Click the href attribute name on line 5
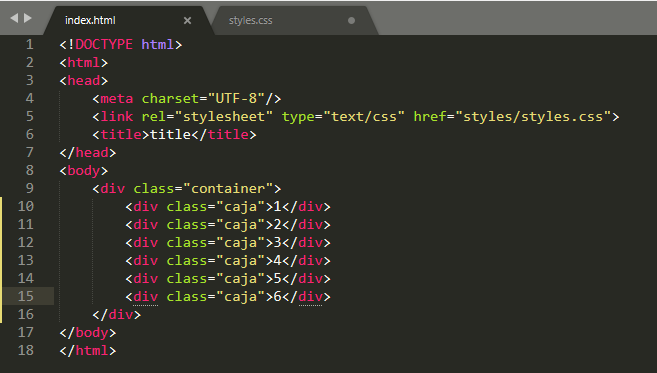The image size is (657, 373). 429,117
